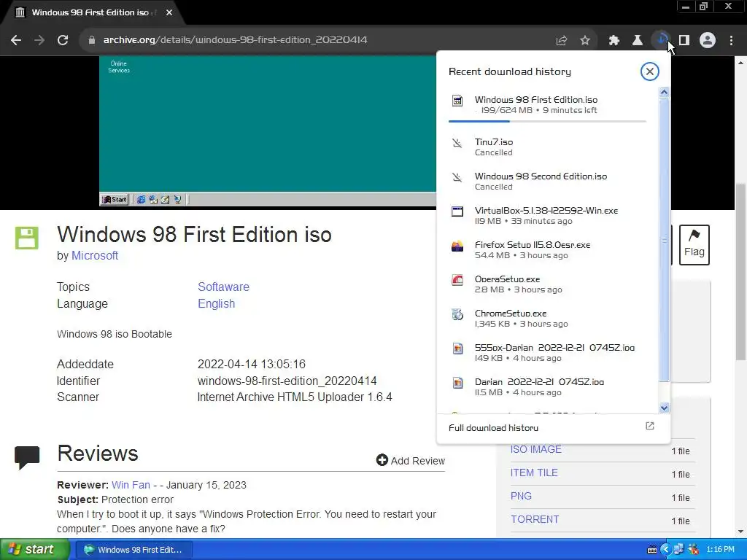Select ChromeSetup.exe download entry
Viewport: 747px width, 560px height.
pyautogui.click(x=547, y=318)
